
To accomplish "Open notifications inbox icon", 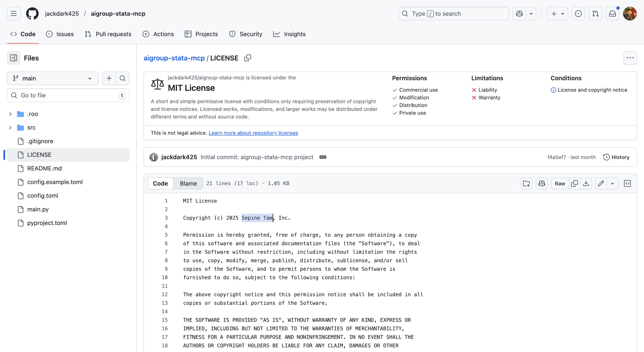I will [612, 14].
